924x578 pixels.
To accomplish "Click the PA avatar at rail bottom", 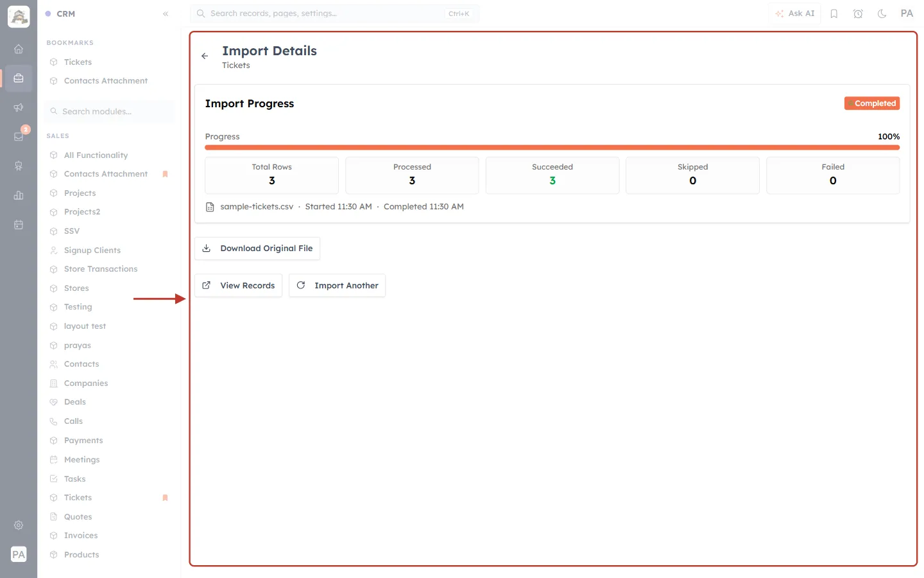I will [x=19, y=554].
